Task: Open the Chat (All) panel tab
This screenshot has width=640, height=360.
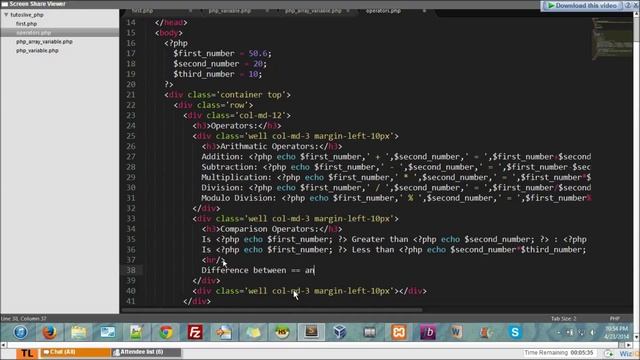Action: click(x=75, y=352)
